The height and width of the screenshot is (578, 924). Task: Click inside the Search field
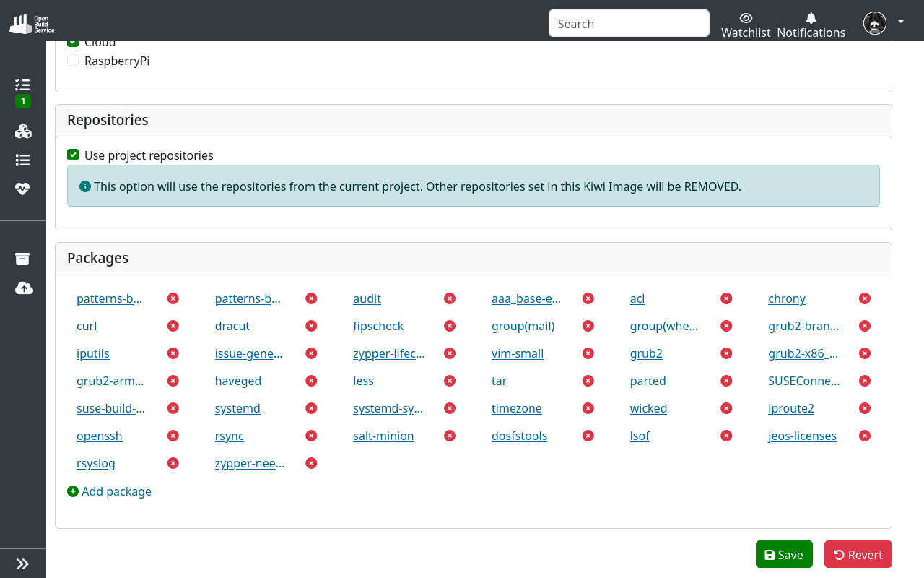coord(628,23)
